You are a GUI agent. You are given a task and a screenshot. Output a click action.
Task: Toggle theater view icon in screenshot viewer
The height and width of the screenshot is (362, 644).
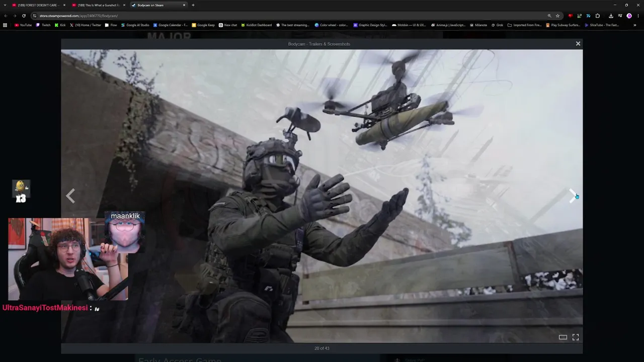[563, 337]
